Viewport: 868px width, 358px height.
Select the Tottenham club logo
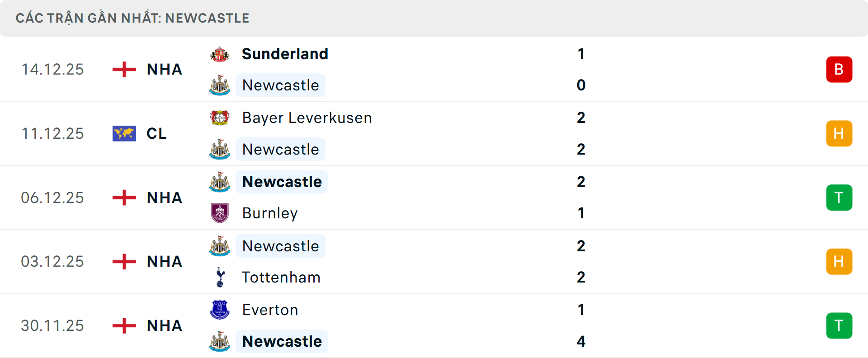220,278
